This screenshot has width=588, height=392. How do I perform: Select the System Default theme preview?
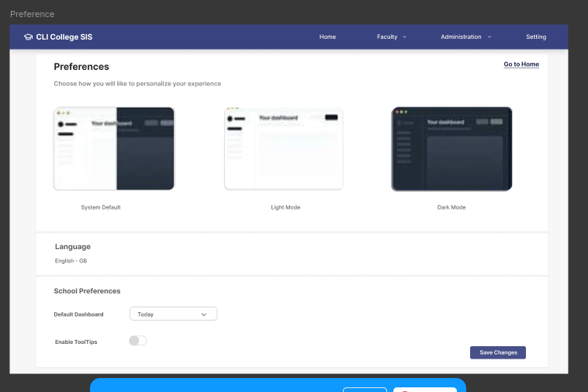[114, 149]
